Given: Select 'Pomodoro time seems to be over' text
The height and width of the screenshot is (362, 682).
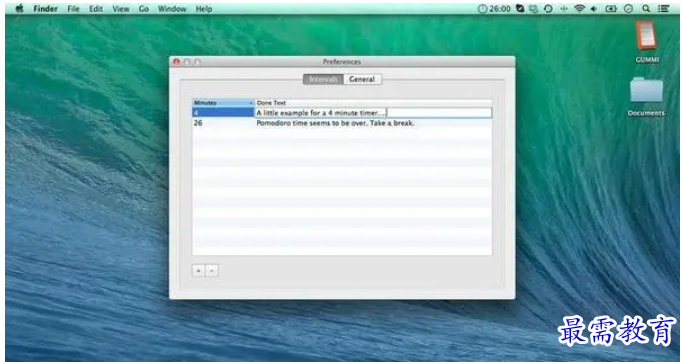Looking at the screenshot, I should 335,123.
